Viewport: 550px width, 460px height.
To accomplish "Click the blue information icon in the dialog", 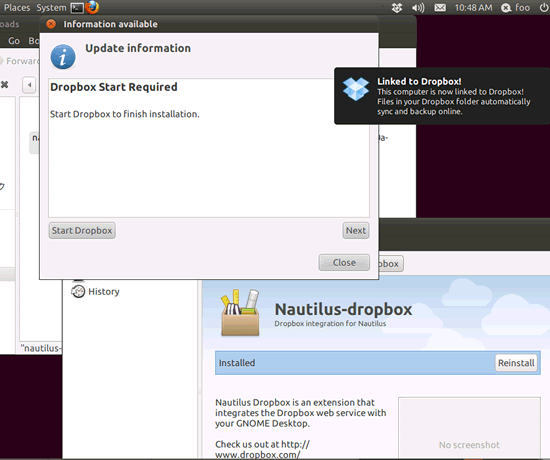I will 63,56.
